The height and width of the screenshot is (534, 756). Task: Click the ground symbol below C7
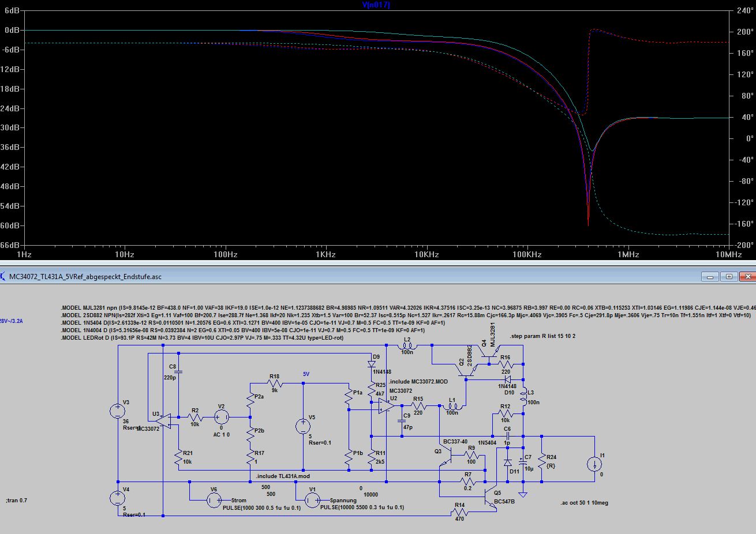(523, 494)
